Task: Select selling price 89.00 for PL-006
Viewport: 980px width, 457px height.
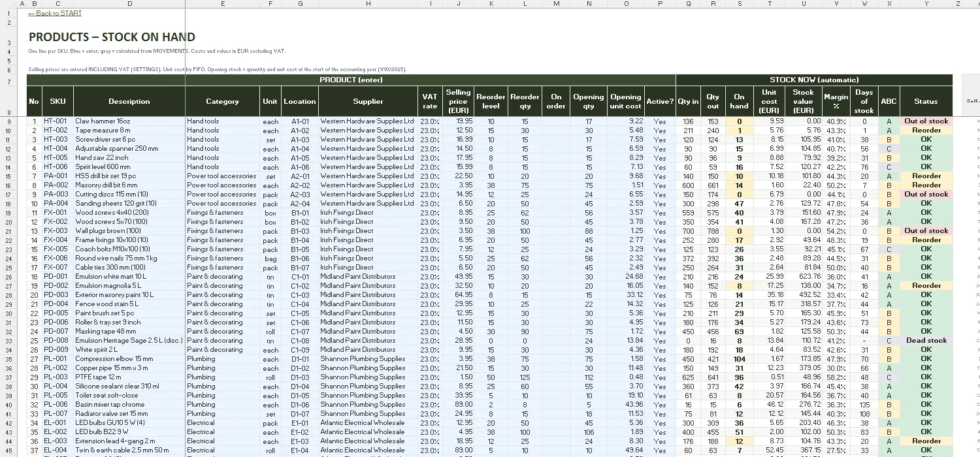Action: [x=458, y=405]
